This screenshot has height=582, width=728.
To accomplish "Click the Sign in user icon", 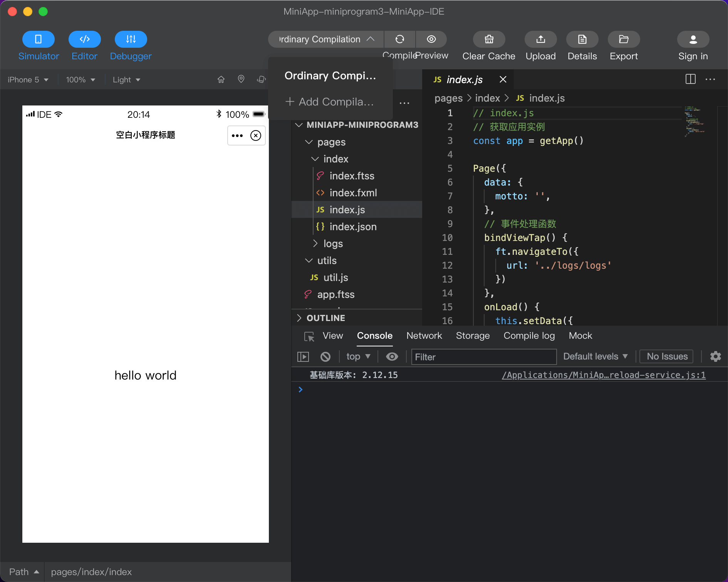I will pos(693,39).
